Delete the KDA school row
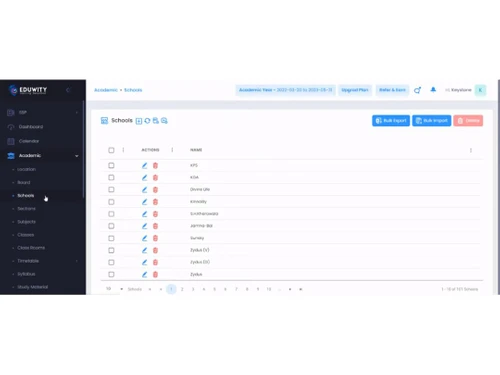The height and width of the screenshot is (375, 500). tap(155, 178)
